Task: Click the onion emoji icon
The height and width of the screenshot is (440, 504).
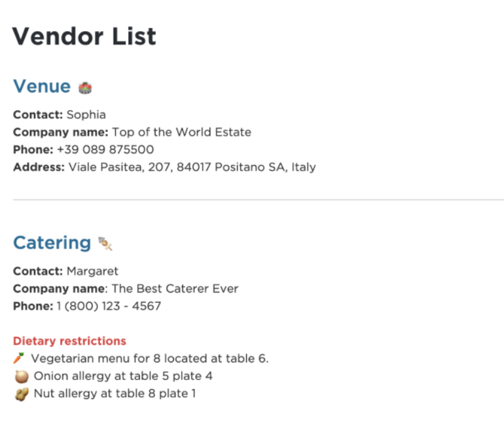Action: tap(21, 376)
